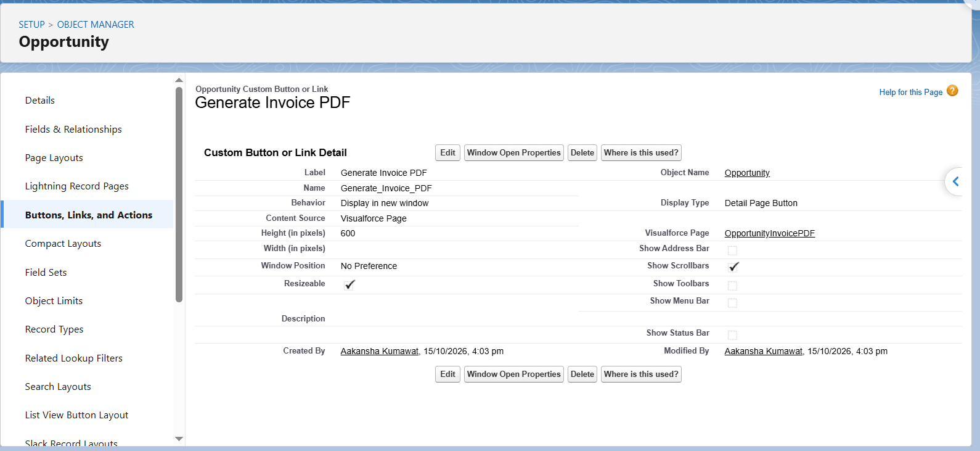The height and width of the screenshot is (451, 980).
Task: Click the bottom Delete button
Action: click(x=582, y=374)
